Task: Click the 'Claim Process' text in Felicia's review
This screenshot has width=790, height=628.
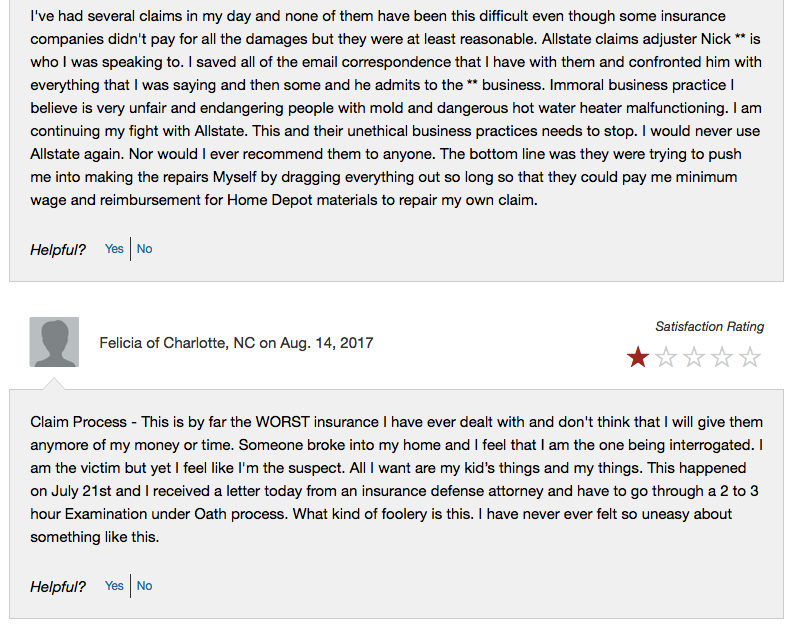Action: tap(76, 422)
